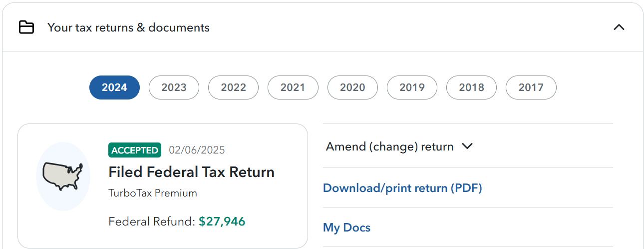The width and height of the screenshot is (644, 249).
Task: Click Download/print return (PDF) link
Action: (x=402, y=188)
